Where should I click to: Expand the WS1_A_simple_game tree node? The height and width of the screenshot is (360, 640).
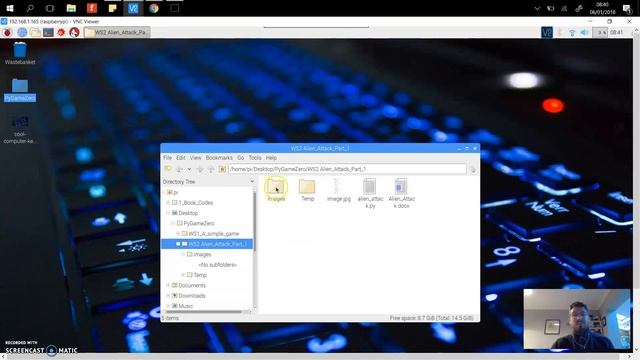tap(178, 233)
